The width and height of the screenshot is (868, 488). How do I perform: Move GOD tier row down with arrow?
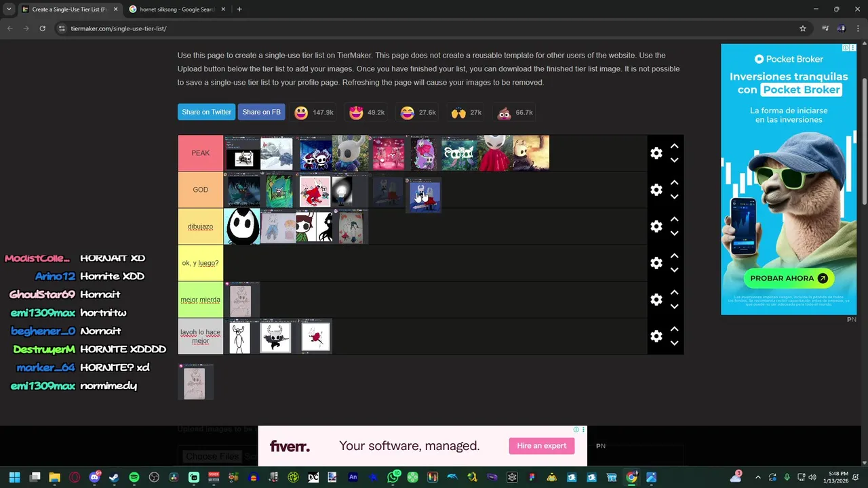pos(674,197)
